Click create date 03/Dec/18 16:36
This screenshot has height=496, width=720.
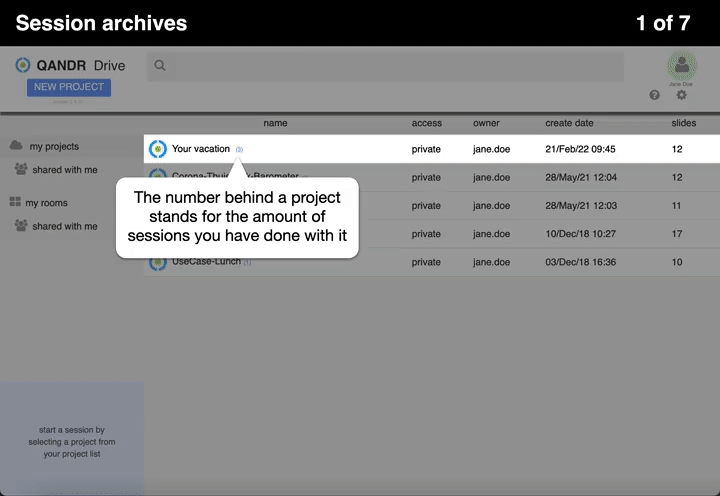(580, 262)
